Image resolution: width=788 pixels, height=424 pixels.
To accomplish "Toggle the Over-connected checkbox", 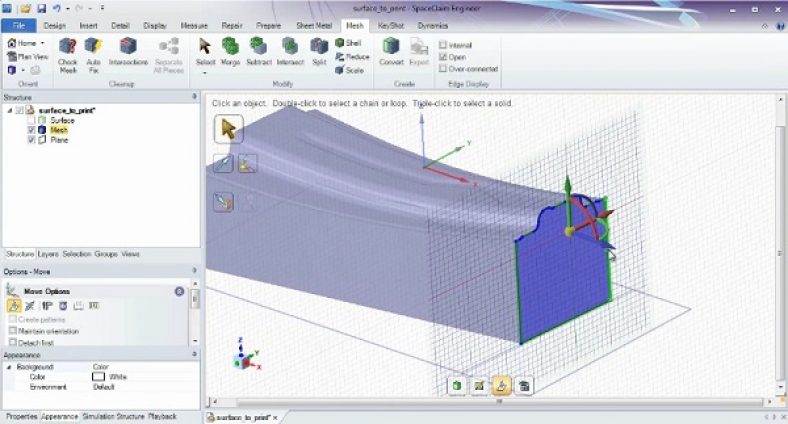I will (x=443, y=69).
